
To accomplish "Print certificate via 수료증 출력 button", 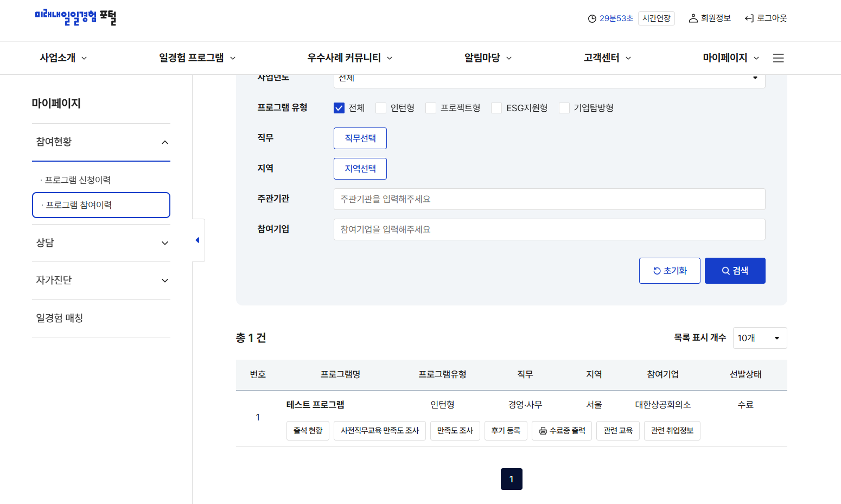I will [562, 431].
